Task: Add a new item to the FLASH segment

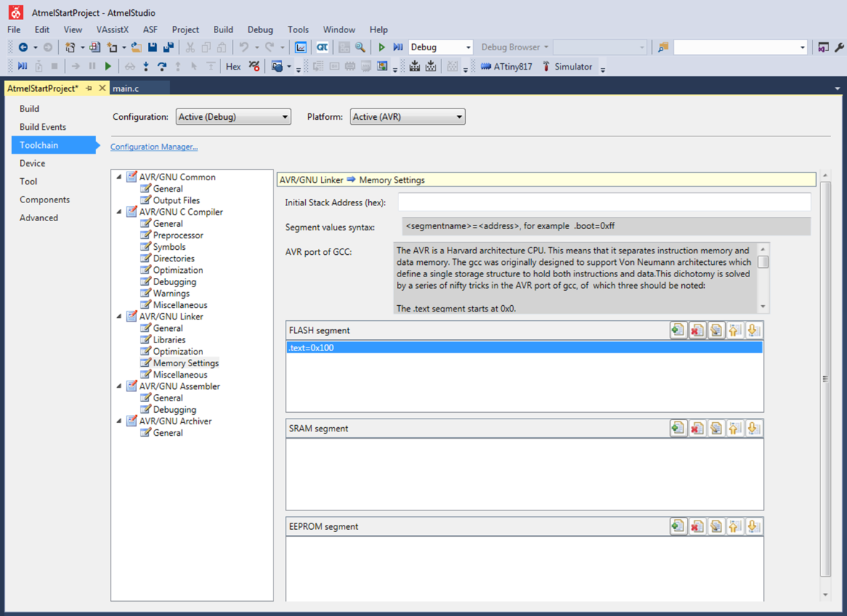Action: (x=678, y=330)
